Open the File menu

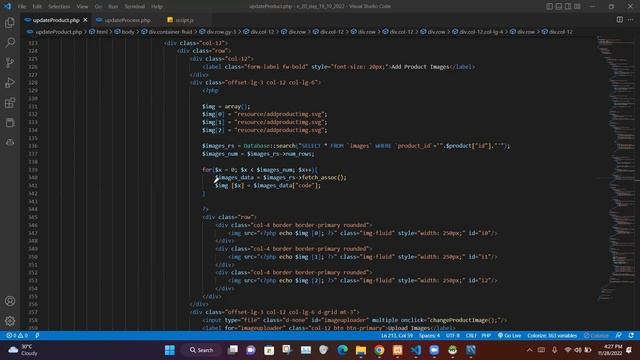point(22,7)
